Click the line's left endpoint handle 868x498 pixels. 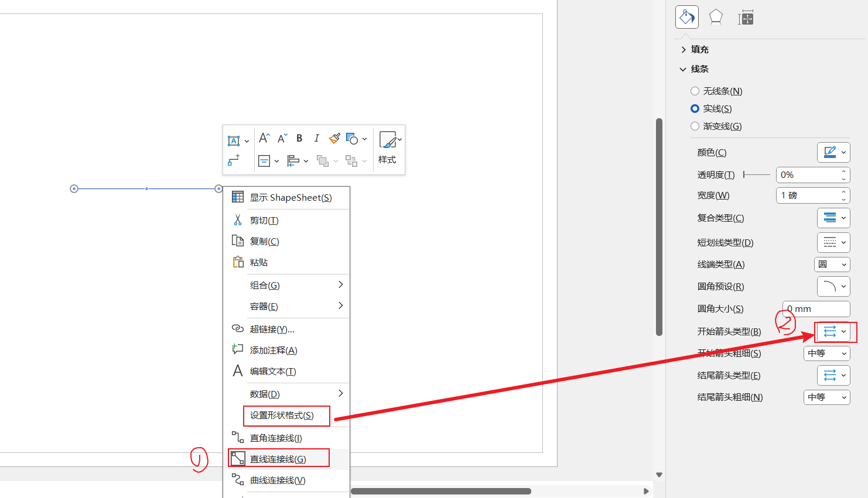[74, 188]
